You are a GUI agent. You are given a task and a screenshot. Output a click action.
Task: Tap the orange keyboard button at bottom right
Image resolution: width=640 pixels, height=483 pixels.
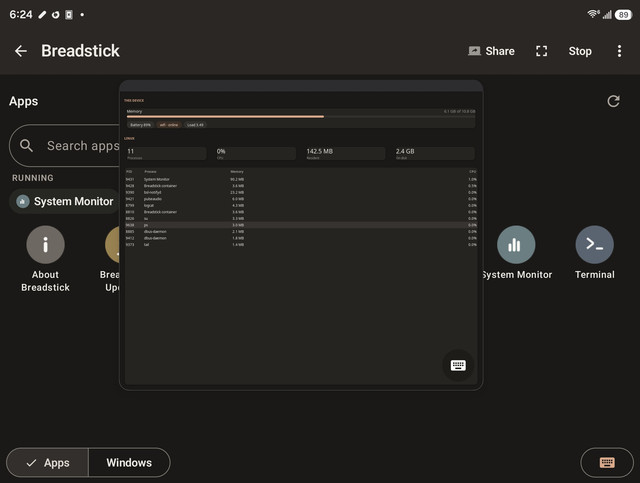tap(607, 463)
